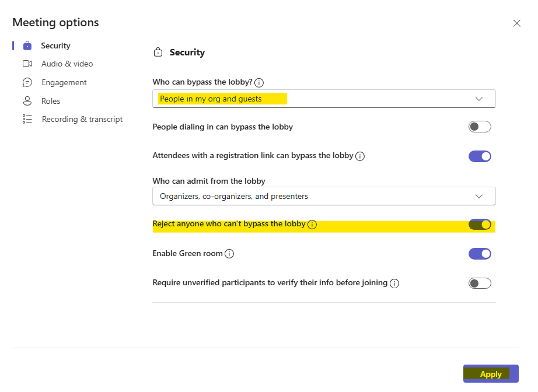
Task: Open info for registration link bypass
Action: (361, 156)
